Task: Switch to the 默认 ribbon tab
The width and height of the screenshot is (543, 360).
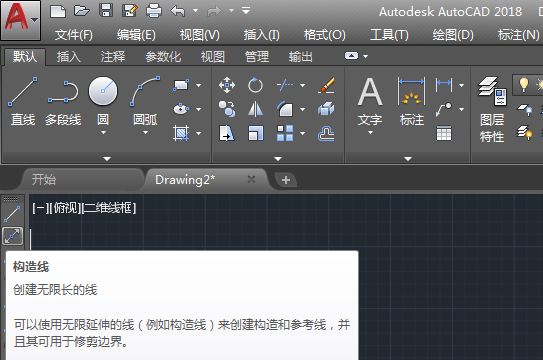Action: click(25, 56)
